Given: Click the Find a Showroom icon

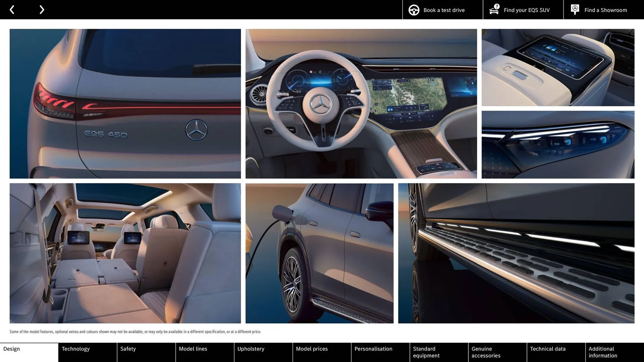Looking at the screenshot, I should [575, 9].
